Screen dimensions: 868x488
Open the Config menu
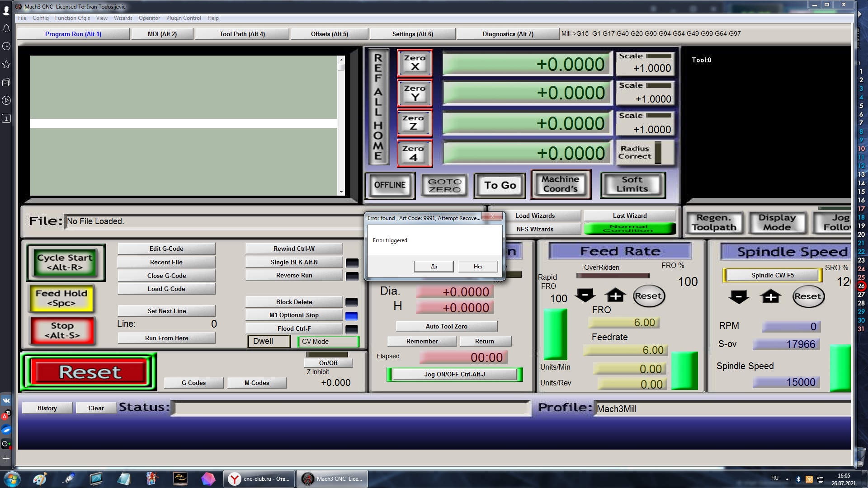(40, 18)
